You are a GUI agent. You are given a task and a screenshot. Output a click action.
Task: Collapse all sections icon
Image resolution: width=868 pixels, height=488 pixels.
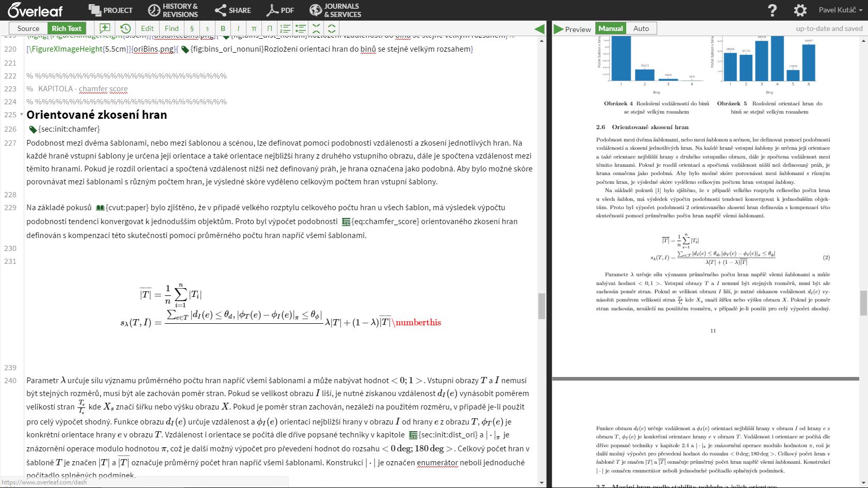click(x=316, y=28)
